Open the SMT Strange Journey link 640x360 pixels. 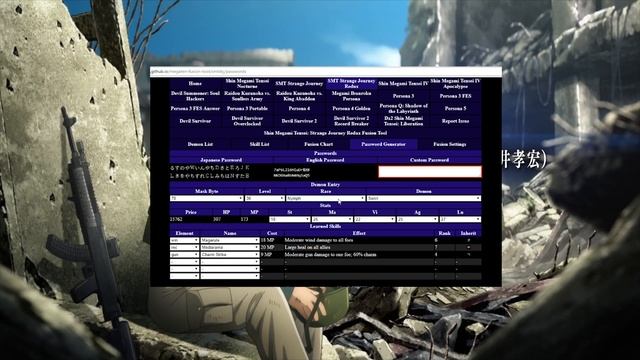coord(299,84)
